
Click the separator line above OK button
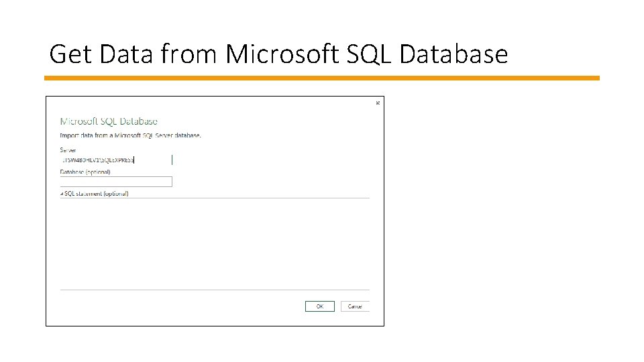[215, 290]
